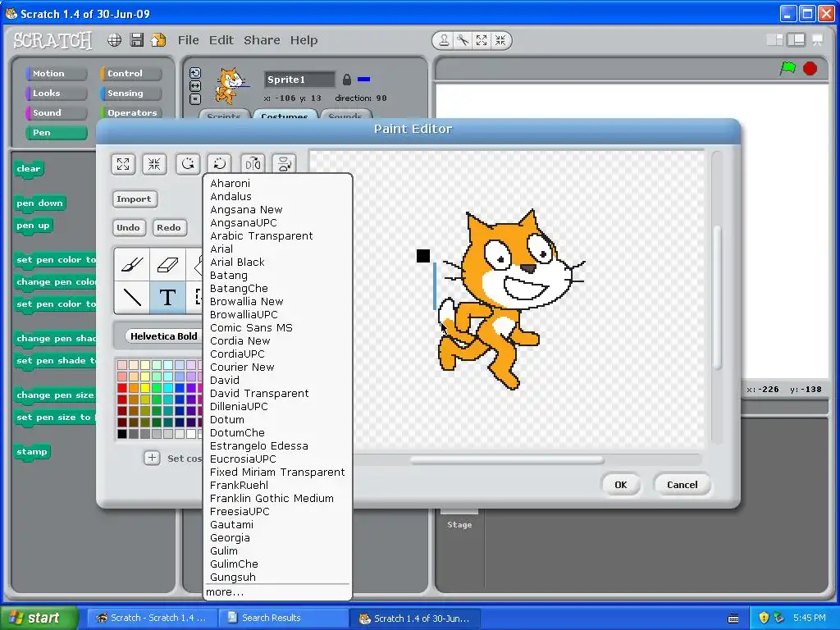Switch to full stage view
This screenshot has width=840, height=630.
[797, 40]
